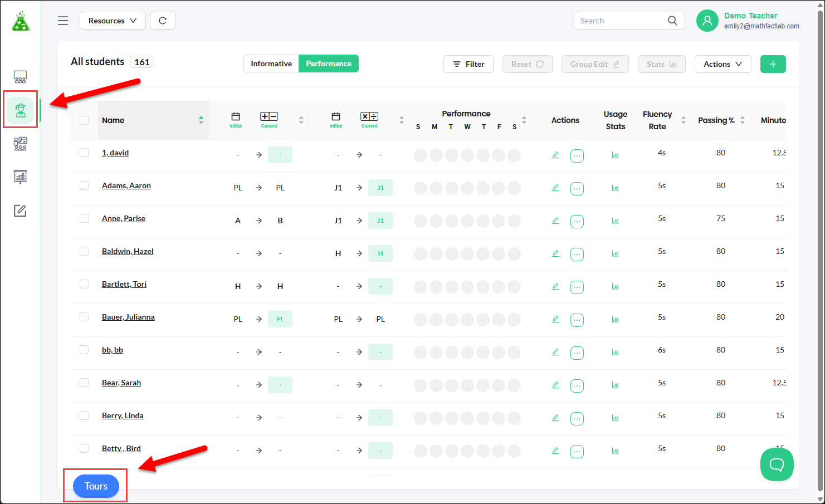Check the box for Anne, Parise
The height and width of the screenshot is (504, 825).
(84, 218)
